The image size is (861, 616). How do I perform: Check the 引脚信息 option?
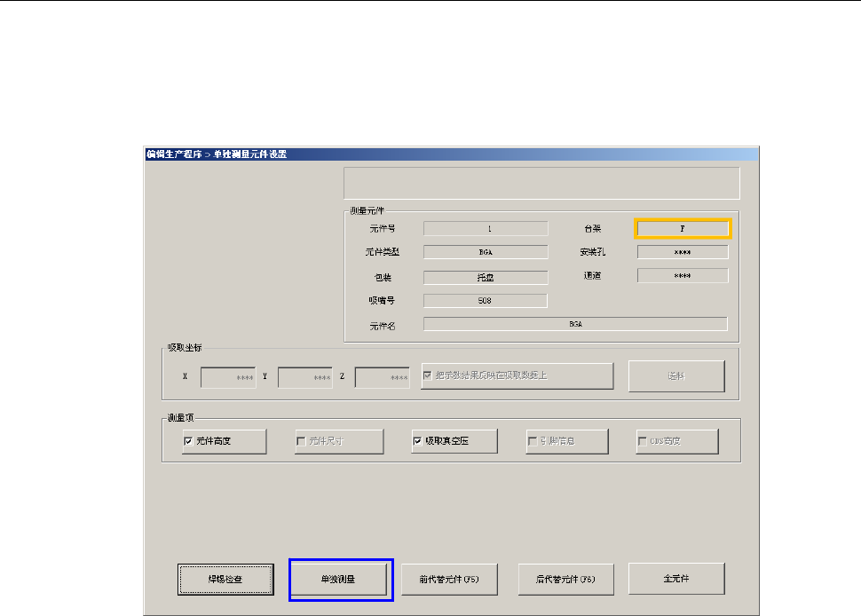point(533,440)
